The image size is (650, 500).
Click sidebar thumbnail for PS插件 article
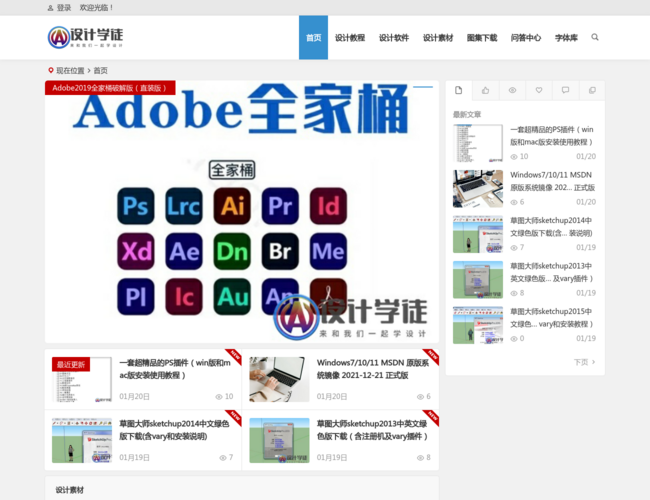coord(478,143)
